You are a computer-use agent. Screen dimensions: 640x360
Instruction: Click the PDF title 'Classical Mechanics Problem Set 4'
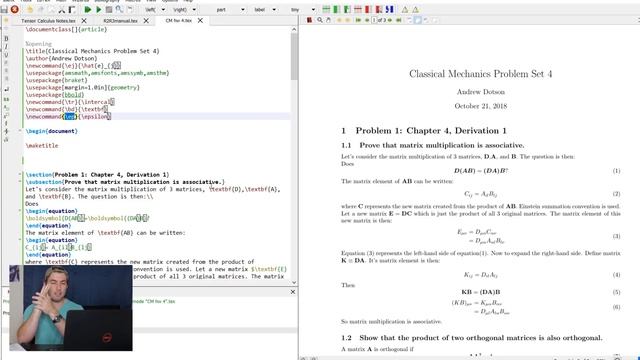tap(480, 74)
